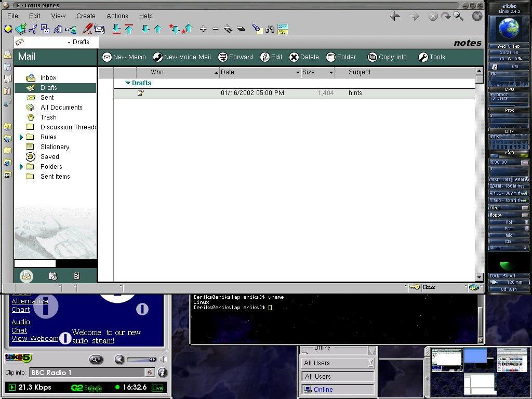
Task: Click the Forward action button
Action: (x=235, y=57)
